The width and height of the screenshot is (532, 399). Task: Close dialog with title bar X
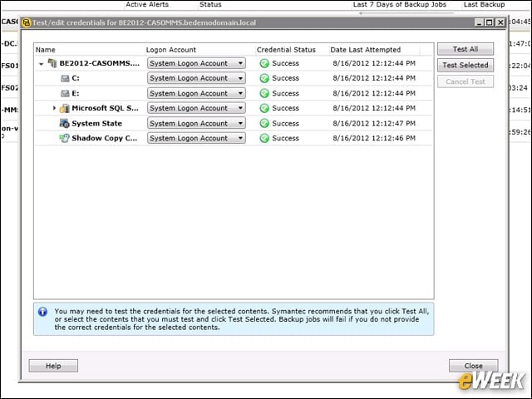[500, 22]
